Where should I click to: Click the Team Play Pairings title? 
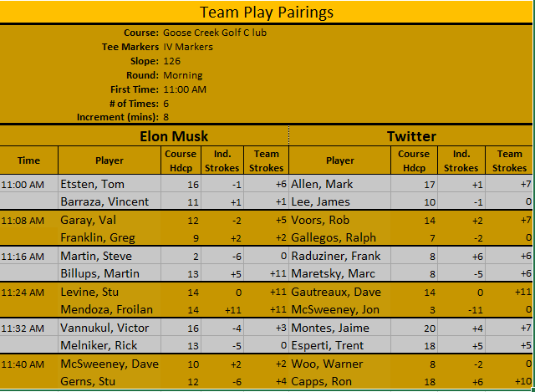coord(267,12)
